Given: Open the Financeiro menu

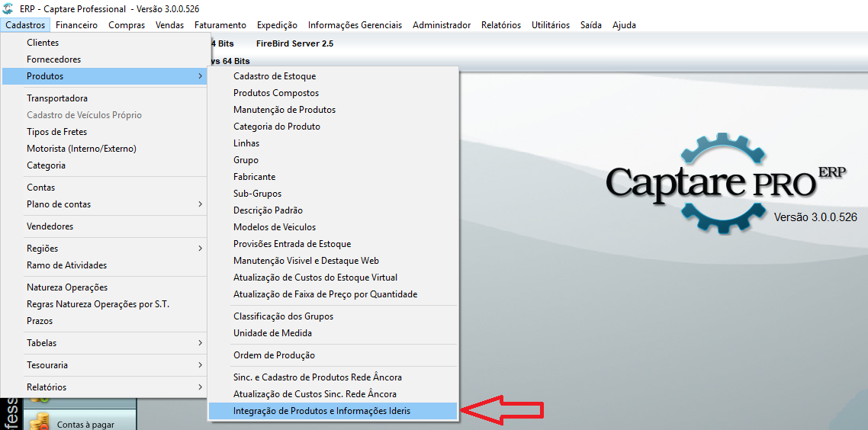Looking at the screenshot, I should point(77,25).
